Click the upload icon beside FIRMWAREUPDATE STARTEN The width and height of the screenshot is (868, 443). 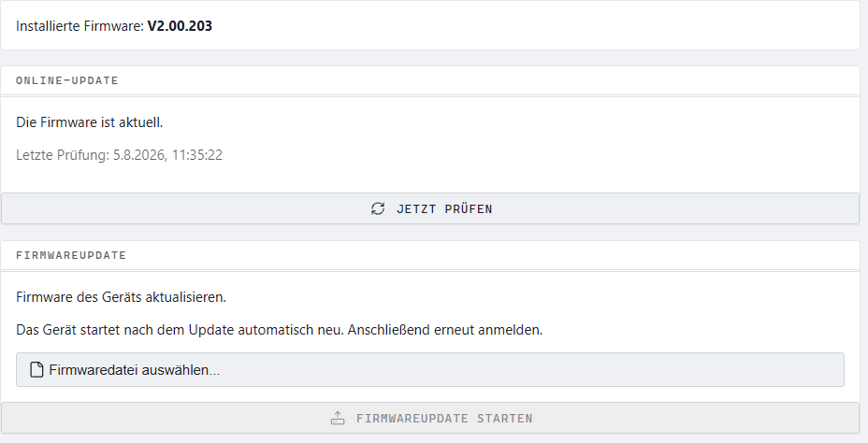[x=338, y=418]
